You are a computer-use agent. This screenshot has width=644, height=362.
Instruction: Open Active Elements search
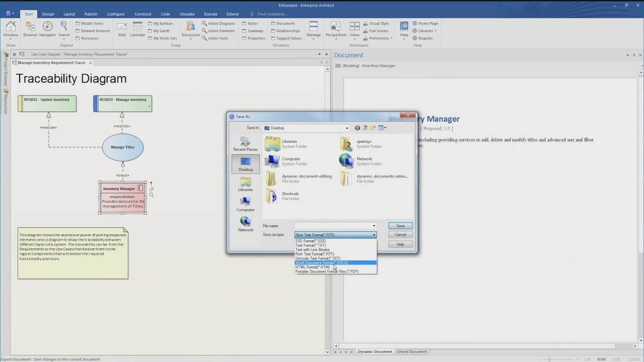click(x=218, y=31)
